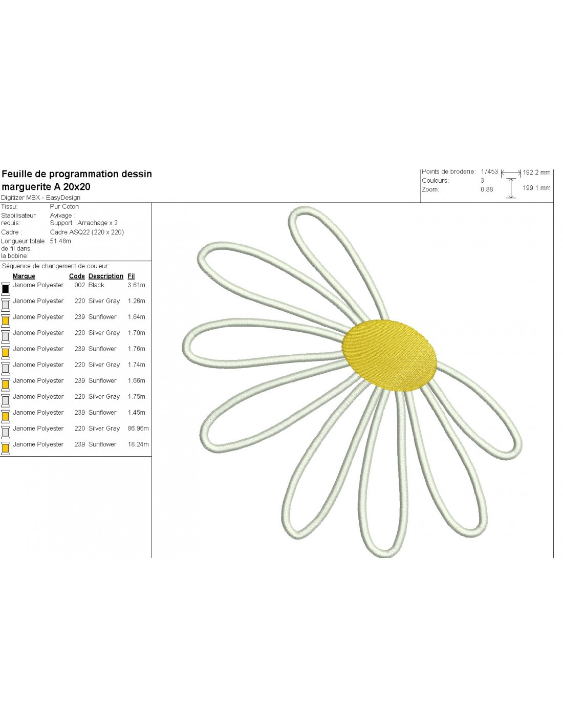The height and width of the screenshot is (728, 563).
Task: Click the Code column header
Action: coord(77,276)
